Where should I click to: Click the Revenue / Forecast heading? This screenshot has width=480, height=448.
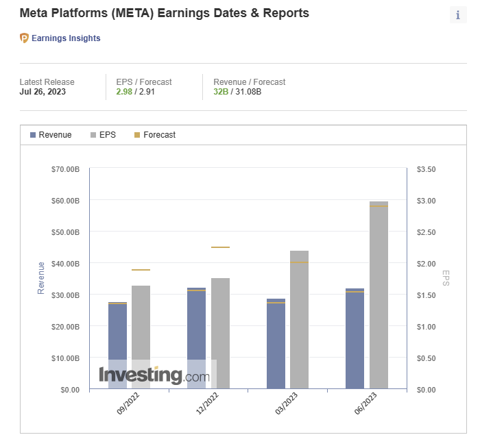pyautogui.click(x=250, y=82)
